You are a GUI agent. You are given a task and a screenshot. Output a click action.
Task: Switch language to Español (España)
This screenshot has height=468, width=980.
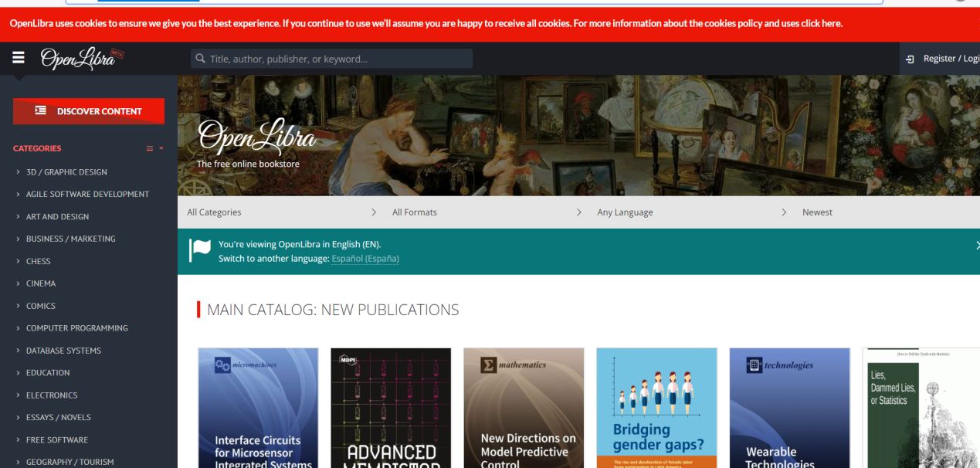[365, 259]
